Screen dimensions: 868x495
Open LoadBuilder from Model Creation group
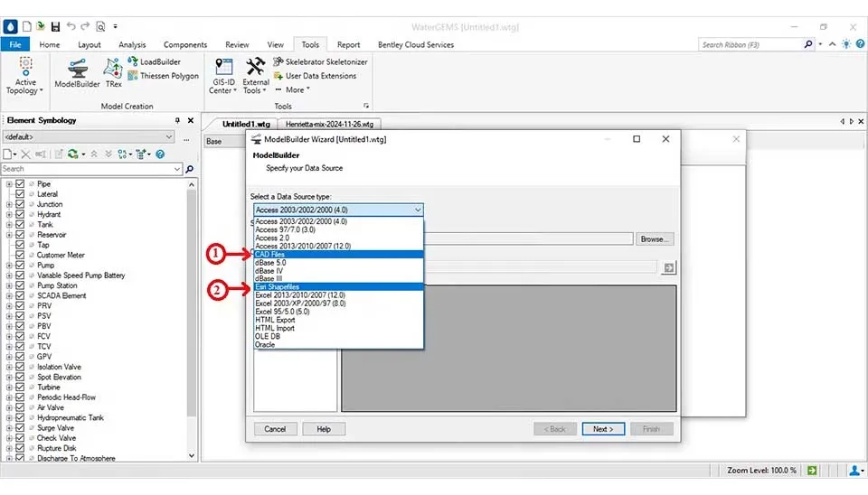pyautogui.click(x=154, y=62)
